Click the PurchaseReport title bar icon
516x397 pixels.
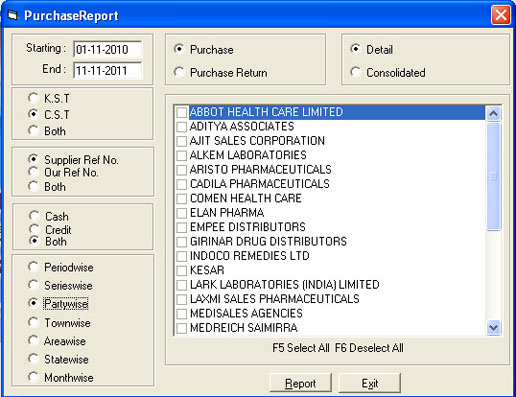click(x=13, y=15)
